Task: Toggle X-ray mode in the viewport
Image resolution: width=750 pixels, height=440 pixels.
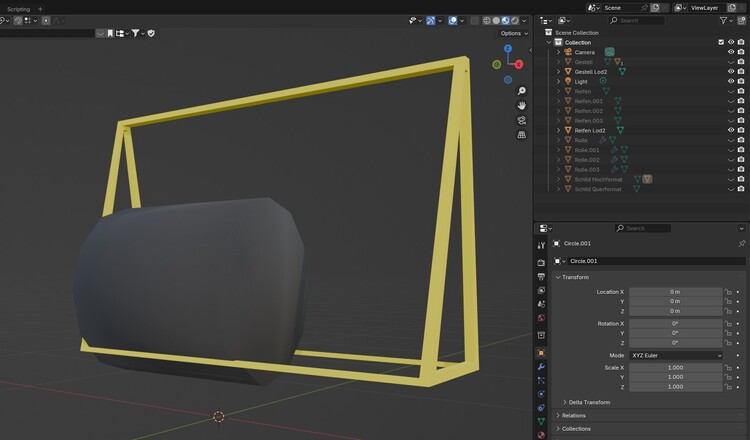Action: (x=474, y=21)
